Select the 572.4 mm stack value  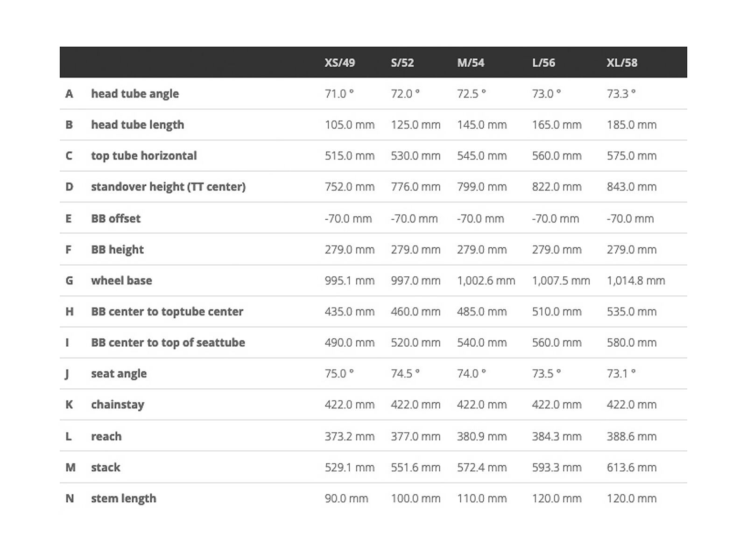tap(481, 468)
